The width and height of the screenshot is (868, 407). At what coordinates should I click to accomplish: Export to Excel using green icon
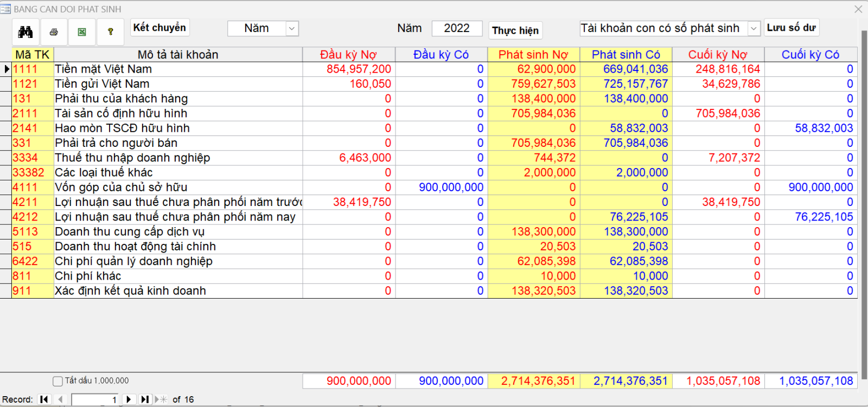pos(82,32)
